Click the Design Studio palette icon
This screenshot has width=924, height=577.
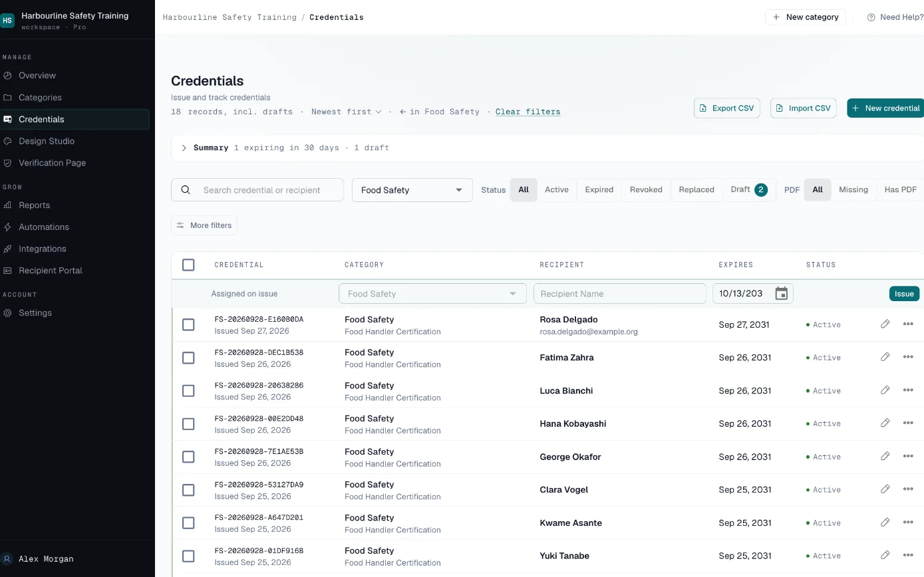point(7,141)
